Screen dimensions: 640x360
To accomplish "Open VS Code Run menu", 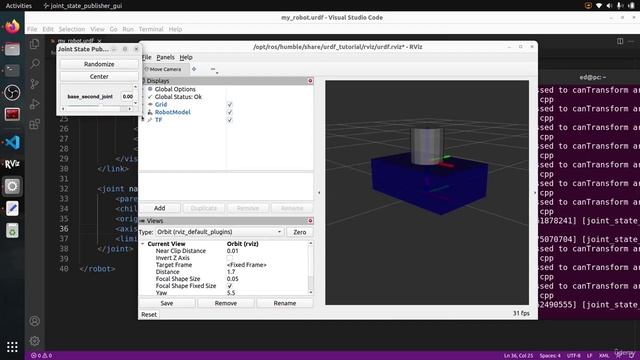I will (128, 29).
